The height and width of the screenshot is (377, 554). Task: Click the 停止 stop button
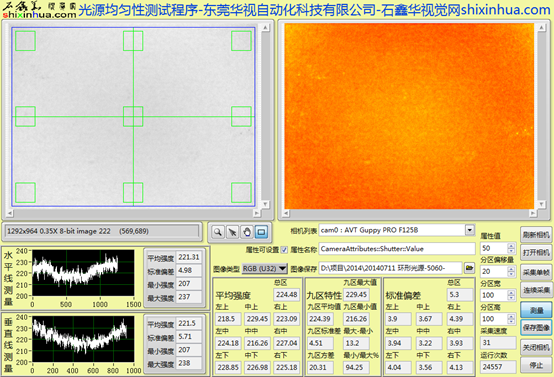tap(536, 365)
